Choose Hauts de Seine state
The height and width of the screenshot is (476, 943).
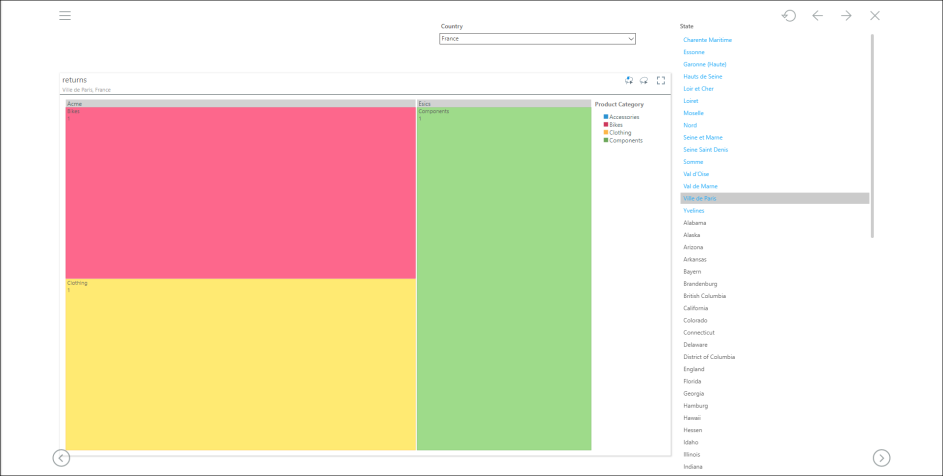[x=703, y=76]
